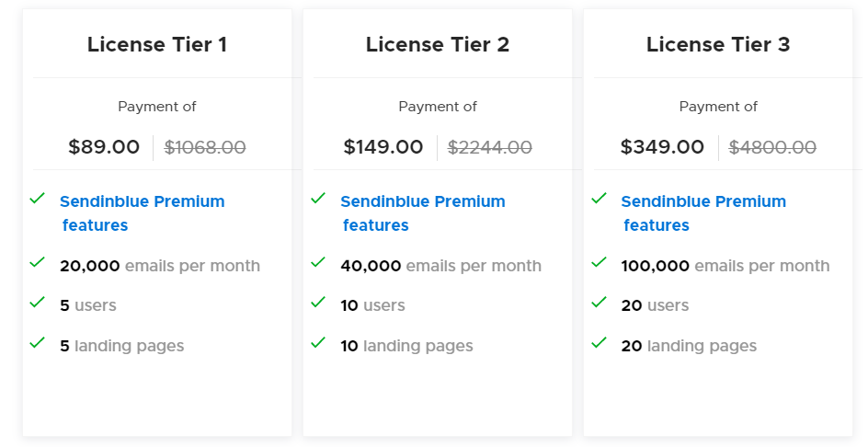Screen dimensions: 868x447
Task: Click the checkmark next to 10 landing pages
Action: (x=318, y=342)
